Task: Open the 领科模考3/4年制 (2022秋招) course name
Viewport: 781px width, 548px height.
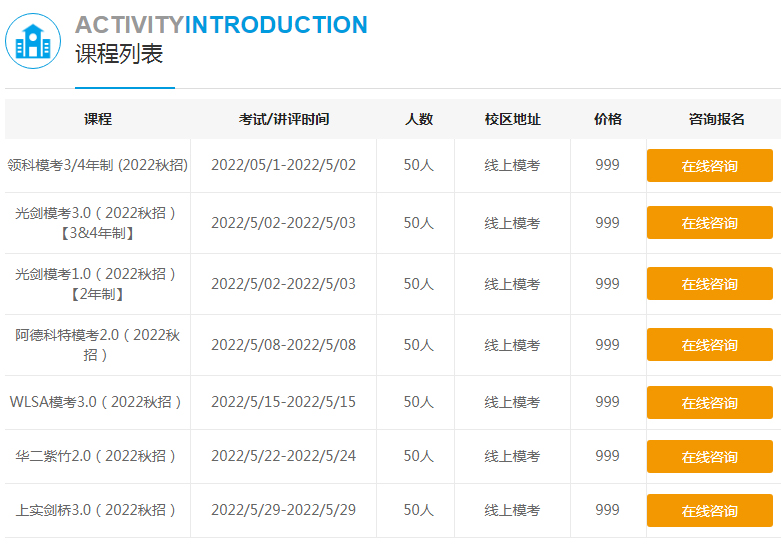Action: 98,165
